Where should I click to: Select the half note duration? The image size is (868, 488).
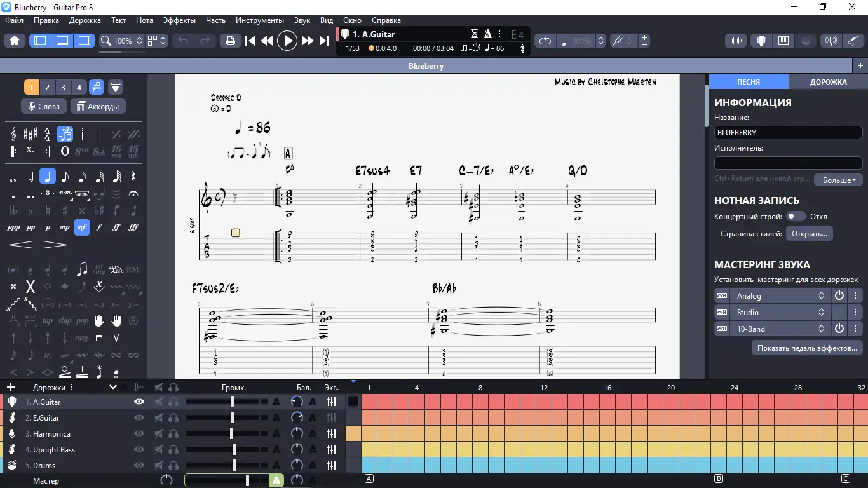click(31, 177)
